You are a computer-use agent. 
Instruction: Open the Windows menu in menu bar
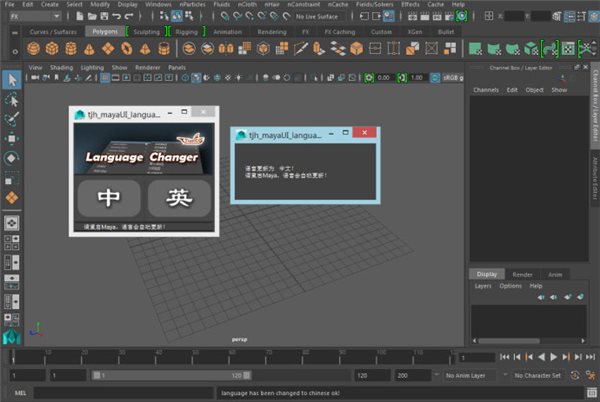157,4
